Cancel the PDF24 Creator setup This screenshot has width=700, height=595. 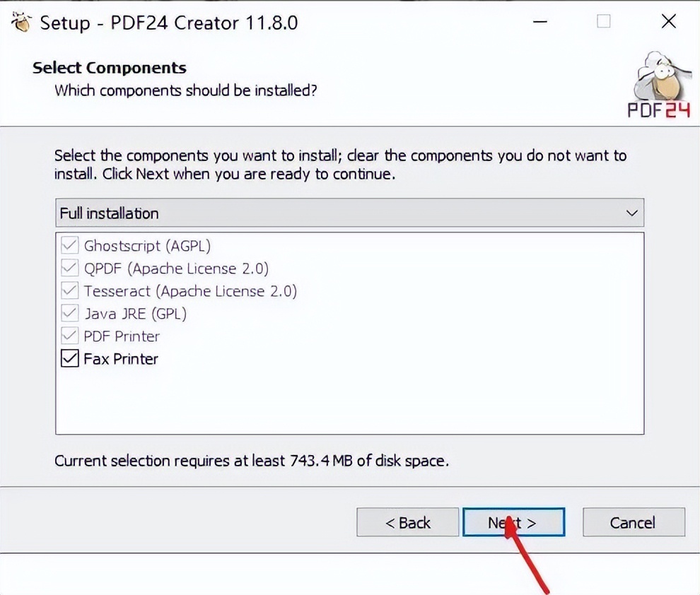(634, 522)
